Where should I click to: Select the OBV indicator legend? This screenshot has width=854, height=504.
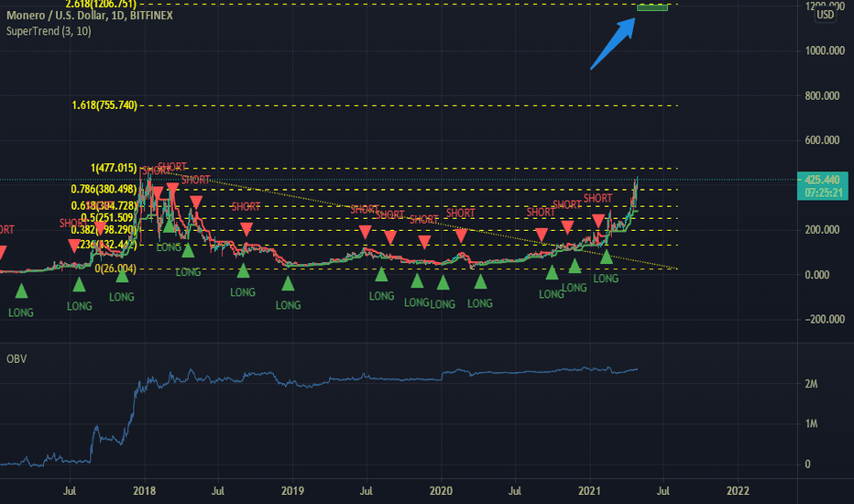coord(16,359)
